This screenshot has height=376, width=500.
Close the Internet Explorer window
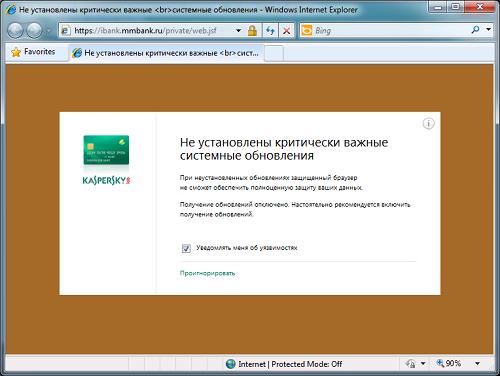point(480,7)
